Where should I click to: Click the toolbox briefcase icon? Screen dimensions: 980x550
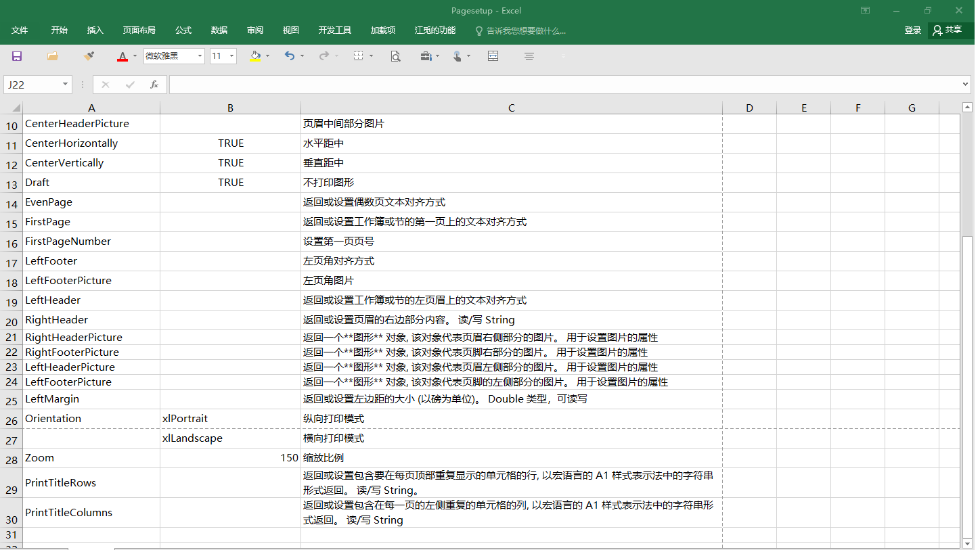426,56
